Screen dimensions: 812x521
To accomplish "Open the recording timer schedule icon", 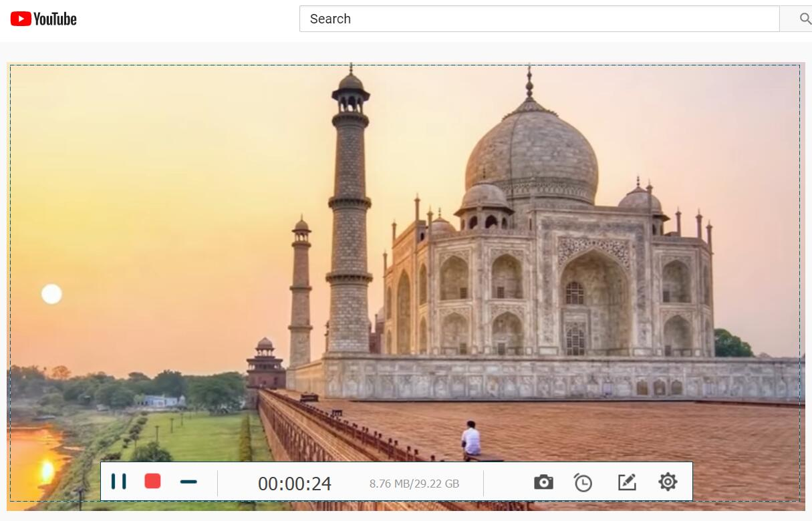I will [x=583, y=482].
